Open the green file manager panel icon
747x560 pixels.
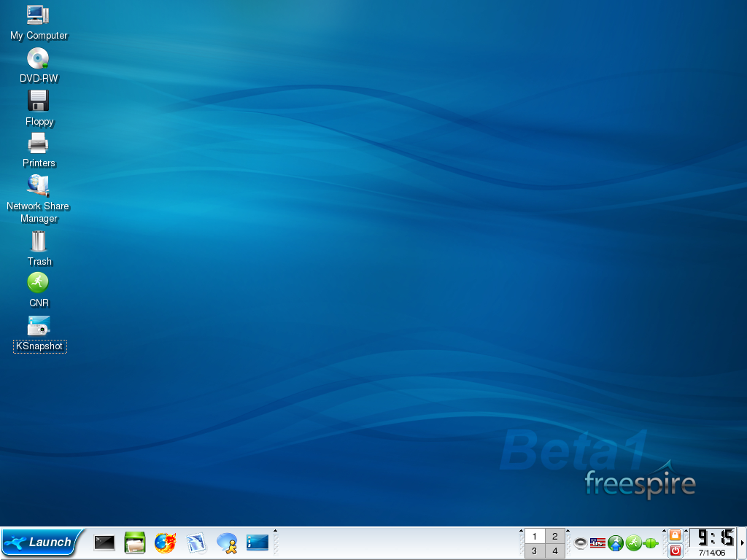tap(135, 542)
